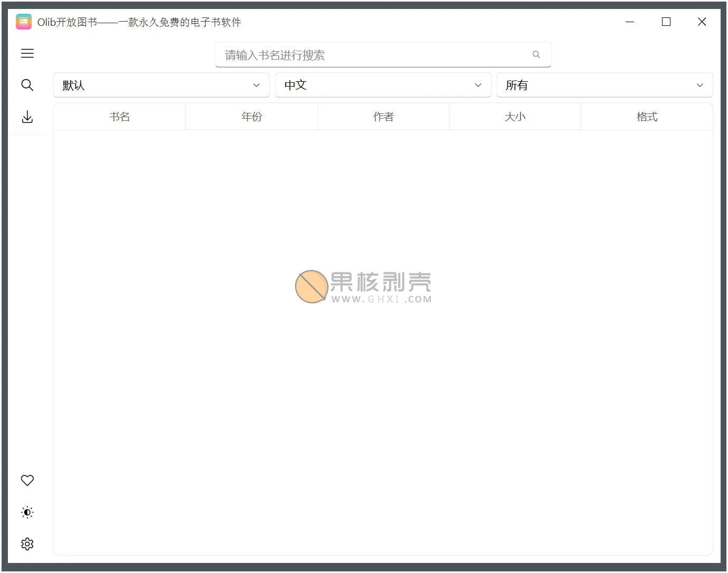This screenshot has width=728, height=573.
Task: Click the Olib app icon in titlebar
Action: click(23, 22)
